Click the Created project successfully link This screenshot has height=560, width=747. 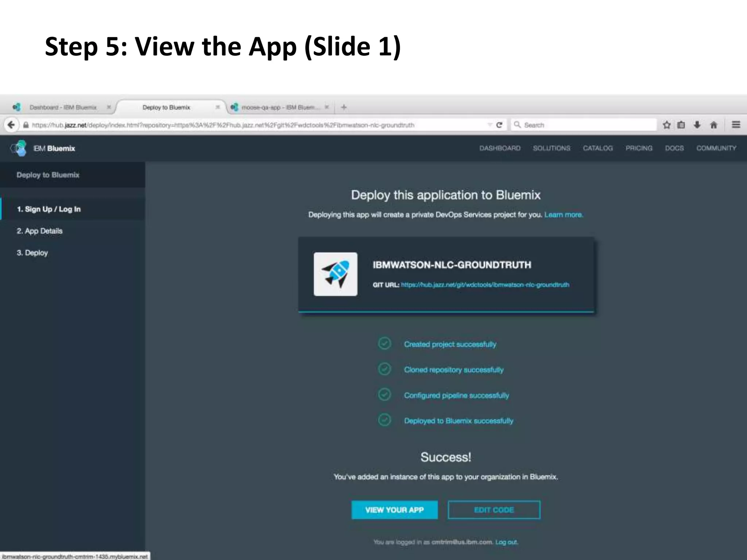tap(450, 344)
